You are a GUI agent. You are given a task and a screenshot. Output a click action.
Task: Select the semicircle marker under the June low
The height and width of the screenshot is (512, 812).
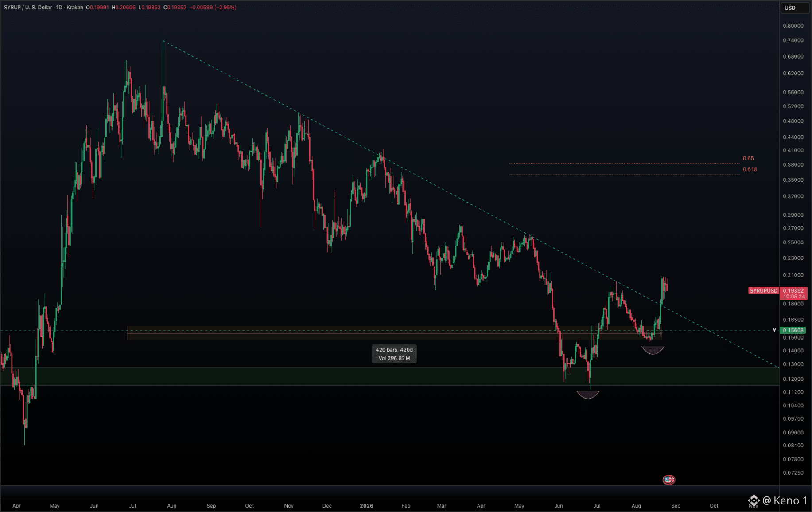588,394
